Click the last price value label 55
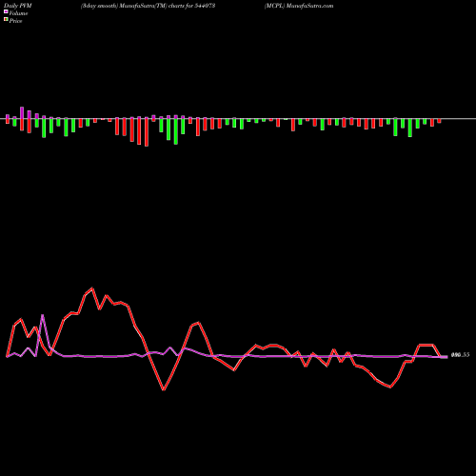The image size is (476, 476). [x=460, y=355]
